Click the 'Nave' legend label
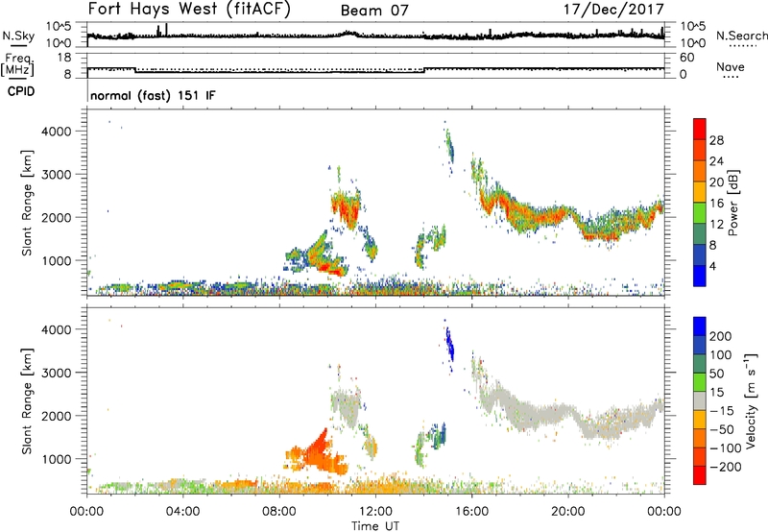 point(730,66)
